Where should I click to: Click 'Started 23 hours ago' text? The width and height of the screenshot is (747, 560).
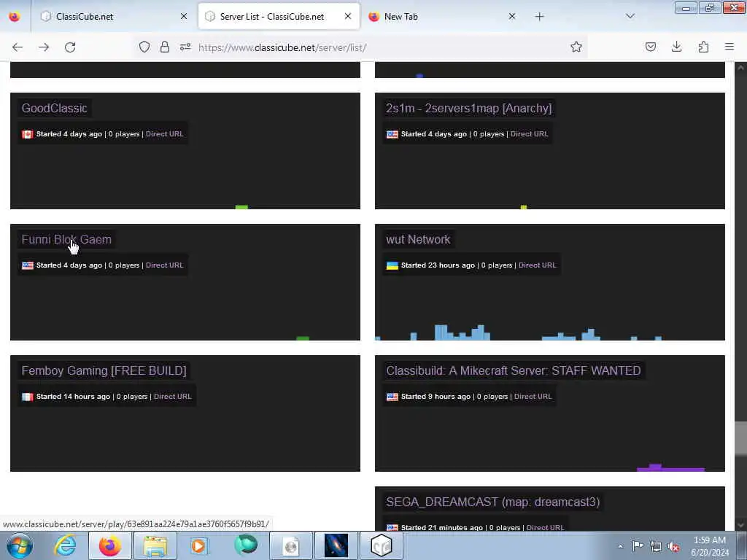tap(438, 265)
